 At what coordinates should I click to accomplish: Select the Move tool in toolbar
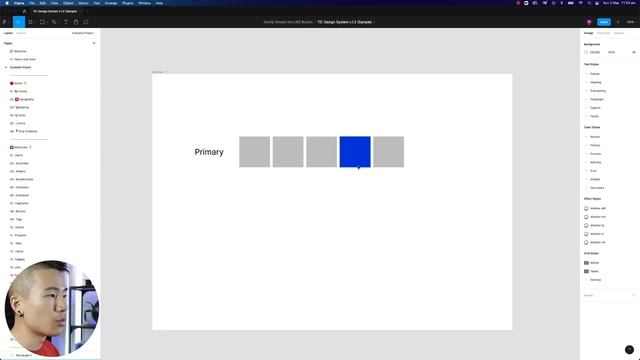pos(19,22)
